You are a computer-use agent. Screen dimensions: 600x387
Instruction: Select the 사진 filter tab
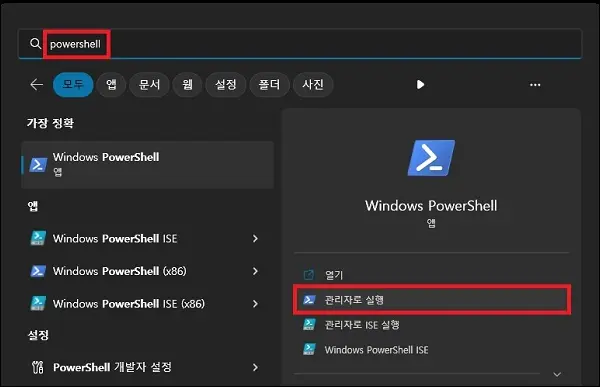coord(313,84)
